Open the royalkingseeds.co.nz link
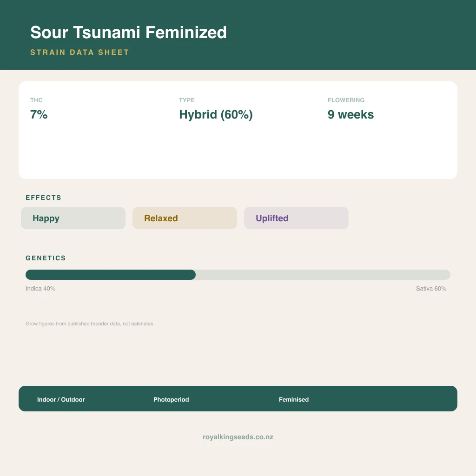This screenshot has width=476, height=476. (238, 437)
